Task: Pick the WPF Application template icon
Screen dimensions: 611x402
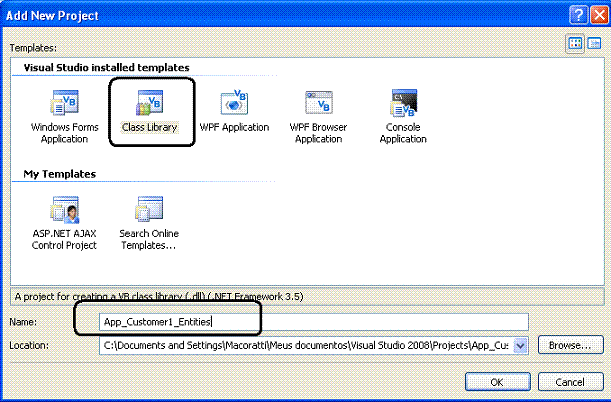Action: click(234, 102)
